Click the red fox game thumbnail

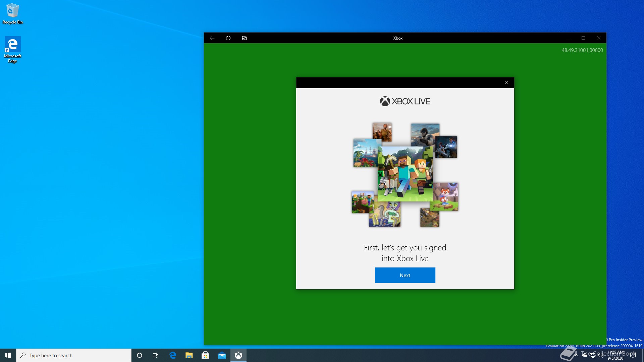pyautogui.click(x=445, y=197)
